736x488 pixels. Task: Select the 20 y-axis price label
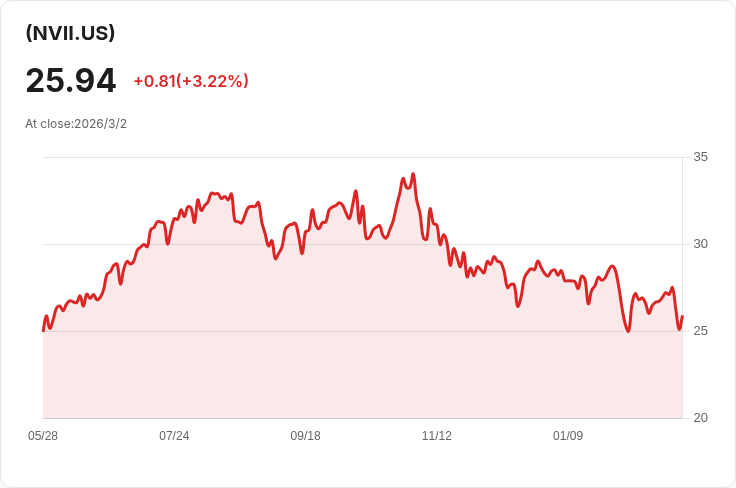tap(700, 418)
